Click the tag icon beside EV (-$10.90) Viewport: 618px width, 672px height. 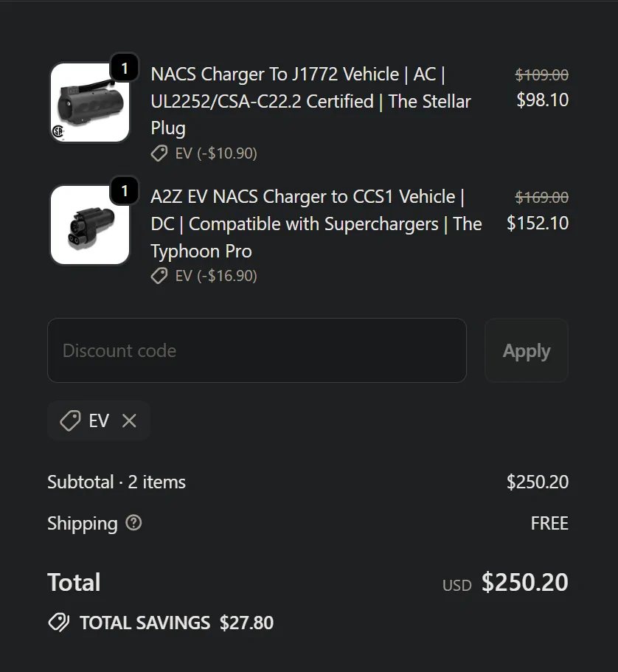point(159,153)
